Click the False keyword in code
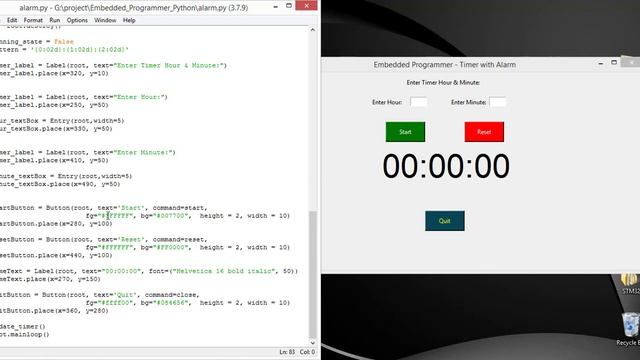Image resolution: width=640 pixels, height=360 pixels. 64,42
